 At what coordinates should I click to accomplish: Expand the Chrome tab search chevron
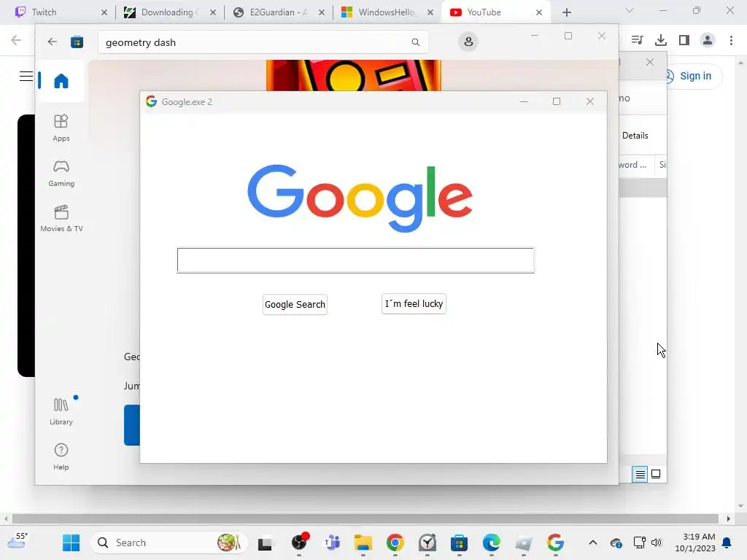630,10
